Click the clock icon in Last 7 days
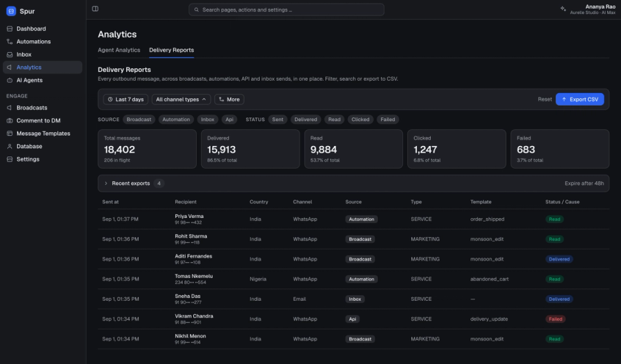Screen dimensions: 621x364 pyautogui.click(x=110, y=99)
